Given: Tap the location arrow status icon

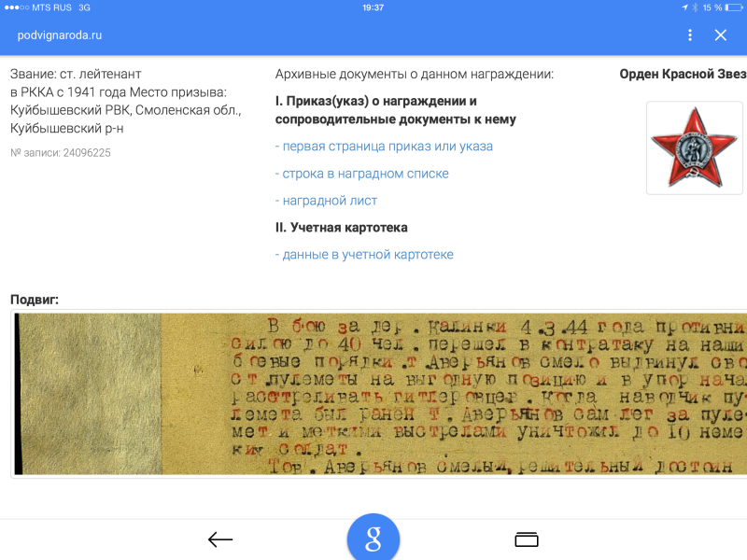Looking at the screenshot, I should point(684,7).
